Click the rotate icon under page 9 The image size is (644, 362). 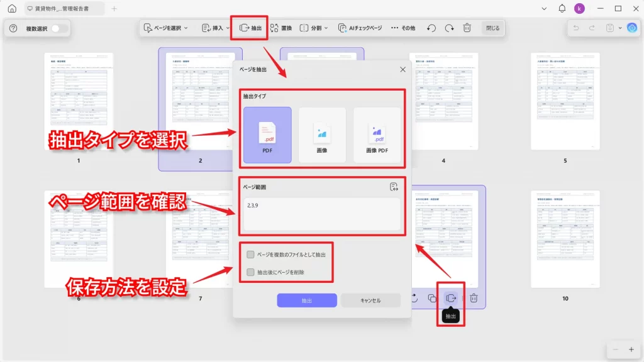[414, 299]
